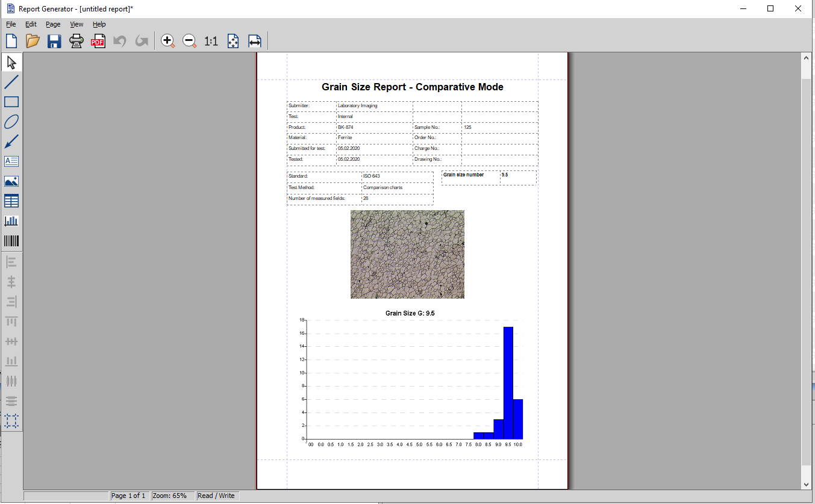Insert a table using Table tool
This screenshot has width=815, height=504.
point(11,201)
